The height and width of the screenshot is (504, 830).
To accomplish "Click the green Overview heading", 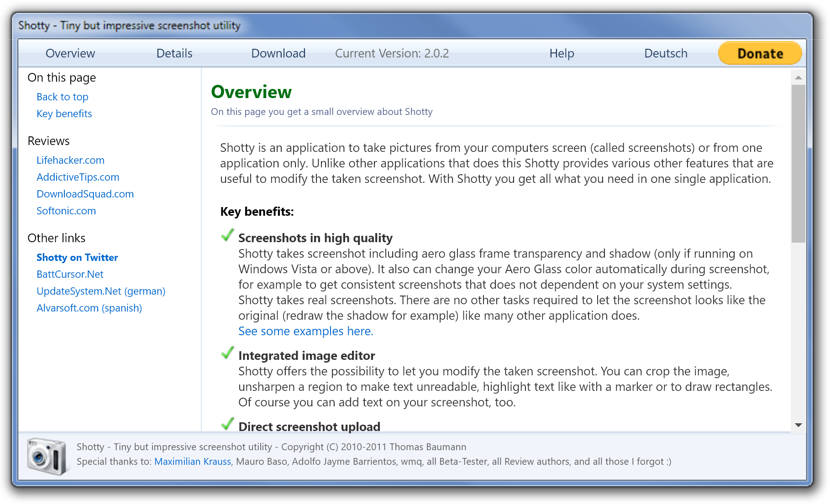I will 252,92.
